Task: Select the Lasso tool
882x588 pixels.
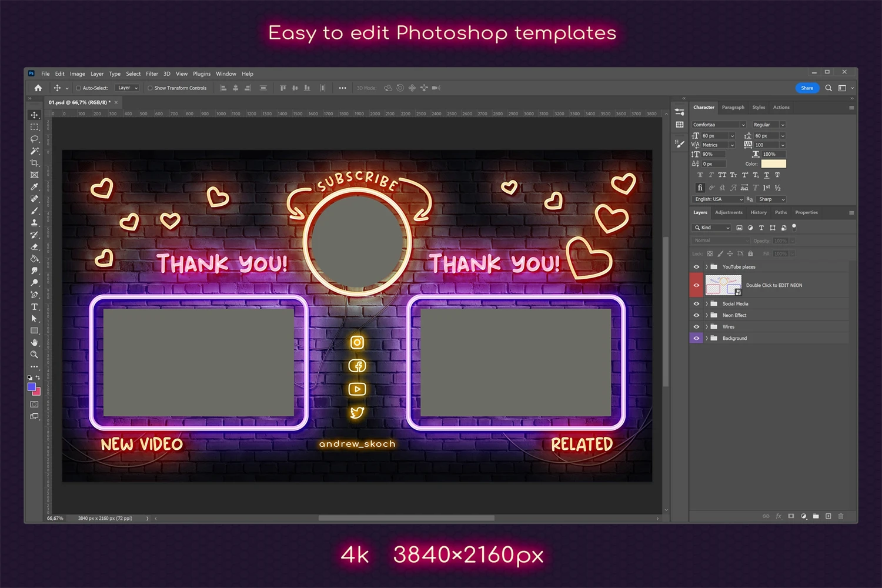Action: (x=34, y=139)
